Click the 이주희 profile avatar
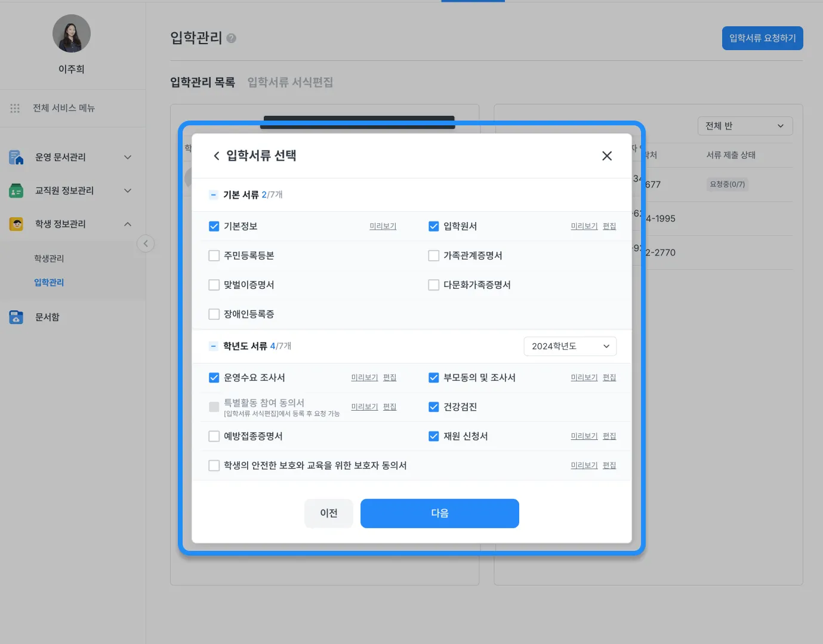 point(72,33)
